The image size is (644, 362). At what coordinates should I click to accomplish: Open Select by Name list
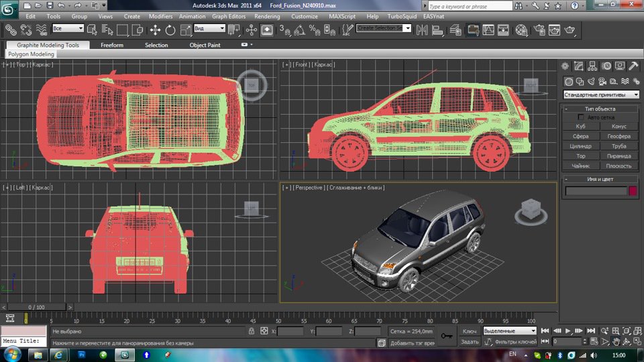pyautogui.click(x=107, y=29)
